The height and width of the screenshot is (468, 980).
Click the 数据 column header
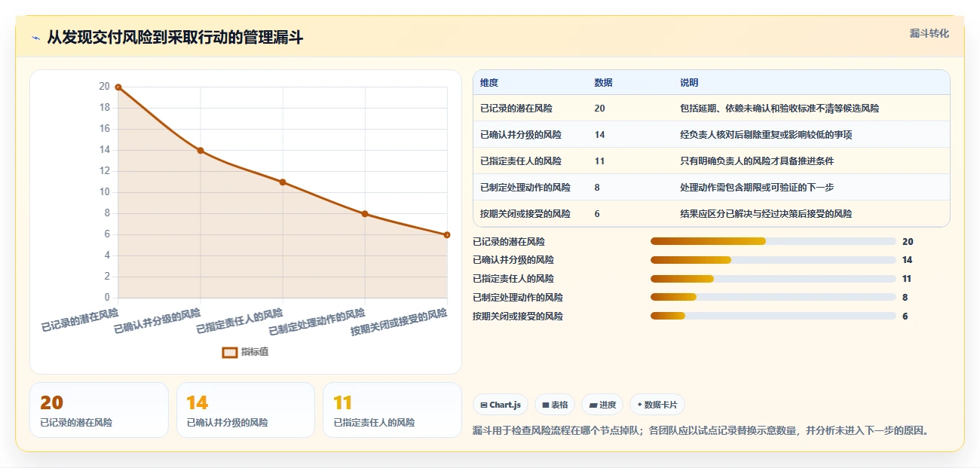[603, 83]
